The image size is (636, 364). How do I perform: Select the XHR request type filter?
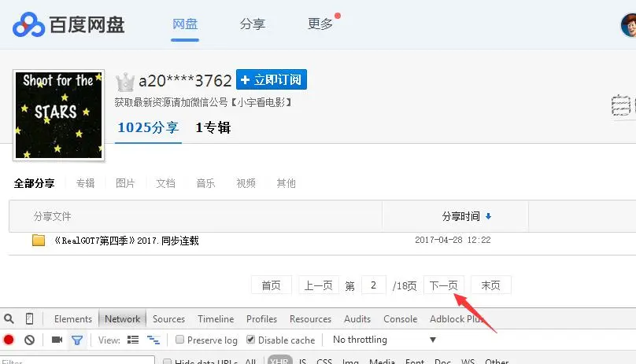(x=280, y=360)
